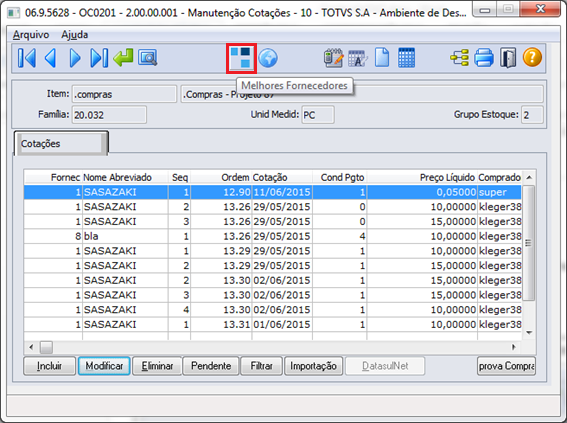Screen dimensions: 567x423
Task: Click the Cond Pgto cell with value 4
Action: (x=340, y=236)
